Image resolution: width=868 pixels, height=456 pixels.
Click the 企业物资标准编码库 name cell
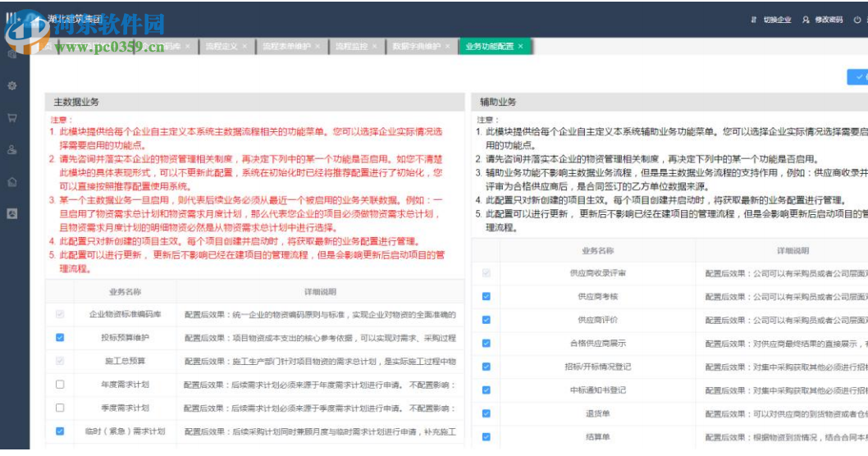point(125,314)
